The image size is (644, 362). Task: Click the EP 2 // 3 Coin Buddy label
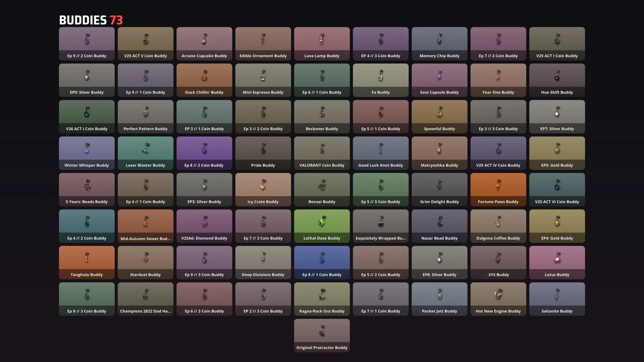(x=263, y=311)
